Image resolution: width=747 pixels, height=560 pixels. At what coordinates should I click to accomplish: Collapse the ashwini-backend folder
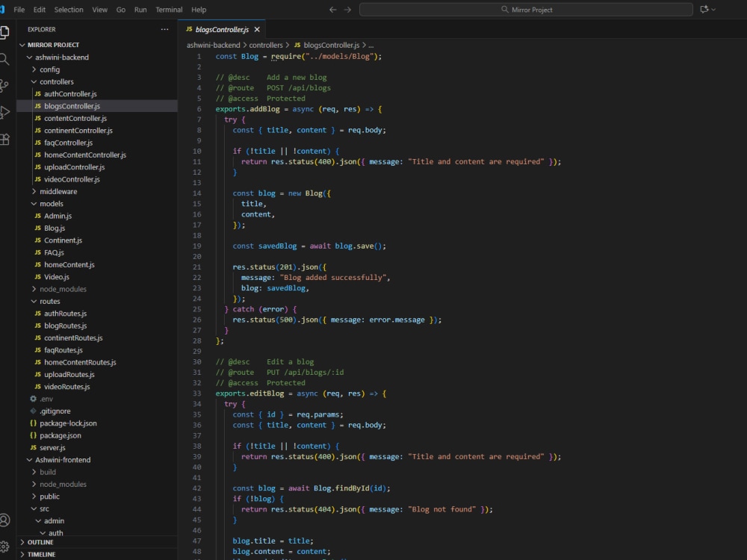(x=97, y=57)
